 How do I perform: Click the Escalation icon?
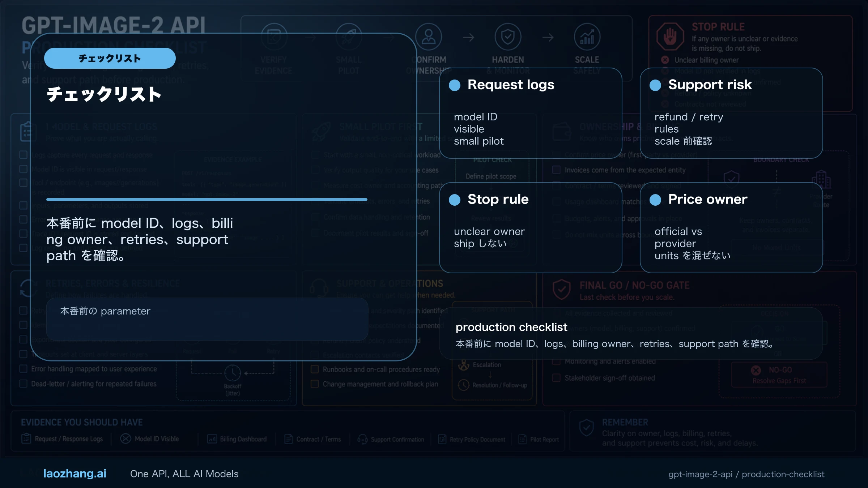(x=464, y=365)
